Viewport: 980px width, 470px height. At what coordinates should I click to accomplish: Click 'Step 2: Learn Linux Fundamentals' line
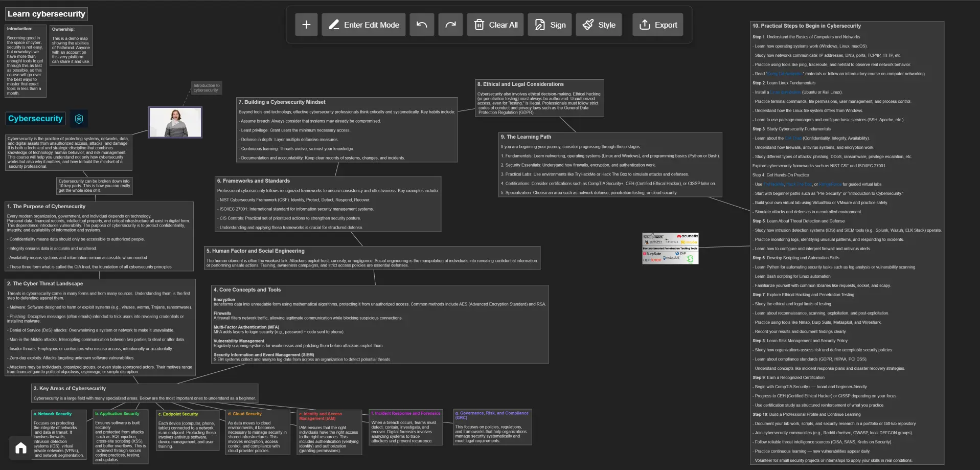point(784,83)
